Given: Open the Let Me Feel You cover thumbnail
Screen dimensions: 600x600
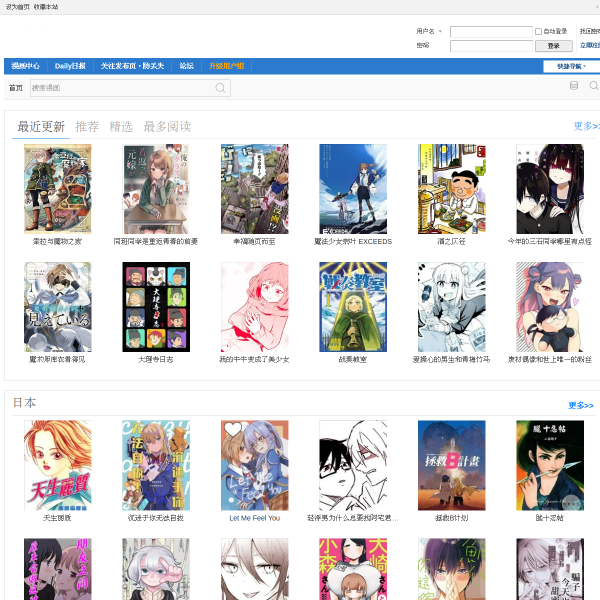Looking at the screenshot, I should (x=254, y=465).
